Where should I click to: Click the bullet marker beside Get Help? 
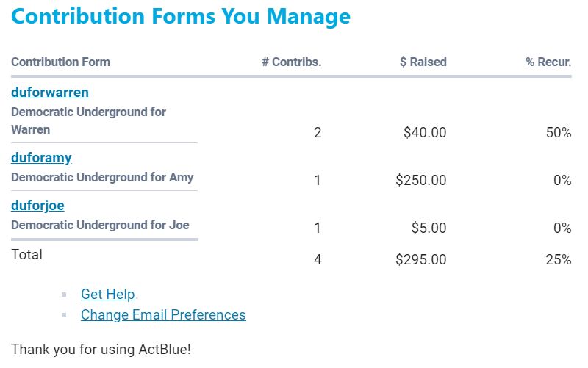tap(65, 295)
